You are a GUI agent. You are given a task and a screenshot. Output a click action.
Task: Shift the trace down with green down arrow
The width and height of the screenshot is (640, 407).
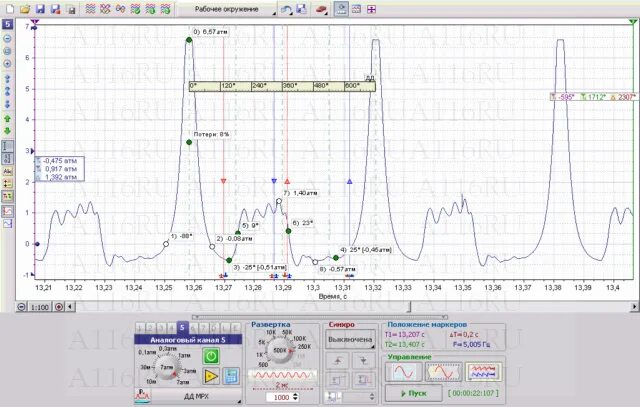pos(7,131)
